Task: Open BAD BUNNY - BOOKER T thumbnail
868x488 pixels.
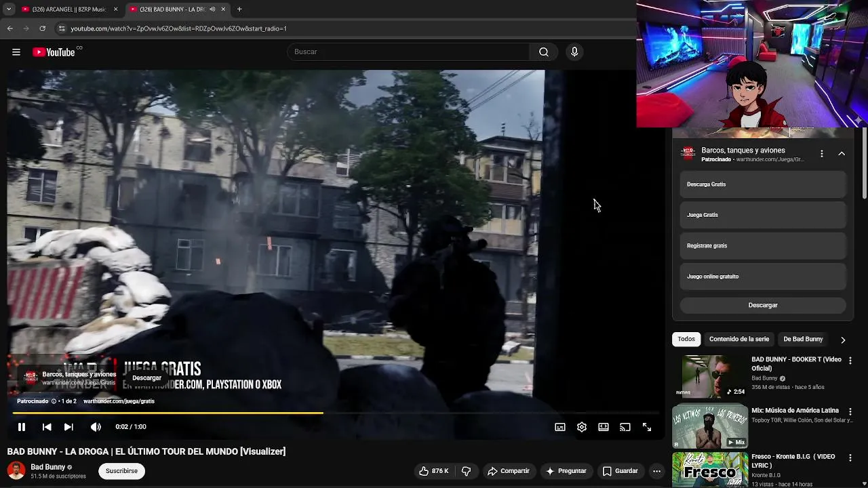Action: pos(710,376)
